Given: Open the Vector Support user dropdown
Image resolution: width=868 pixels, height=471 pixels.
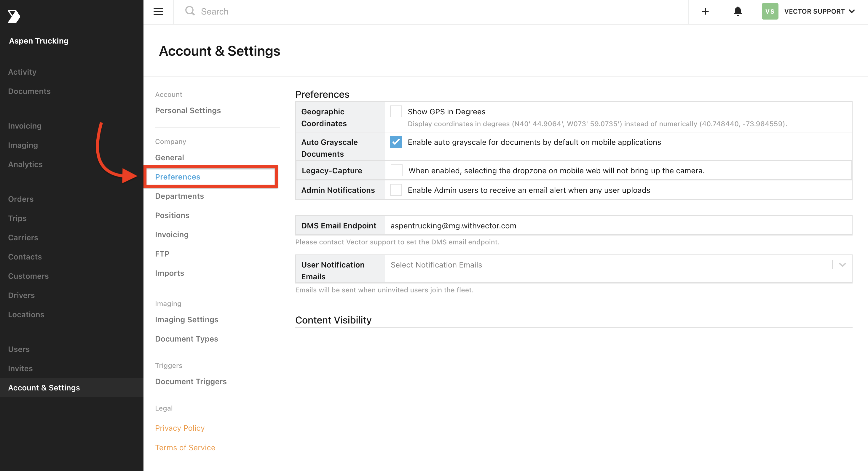Looking at the screenshot, I should [819, 12].
